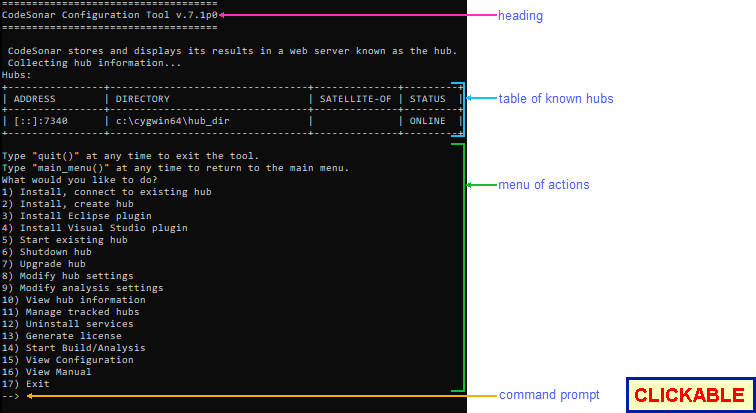756x413 pixels.
Task: Click the "6) Shutdown hub" line
Action: (46, 252)
